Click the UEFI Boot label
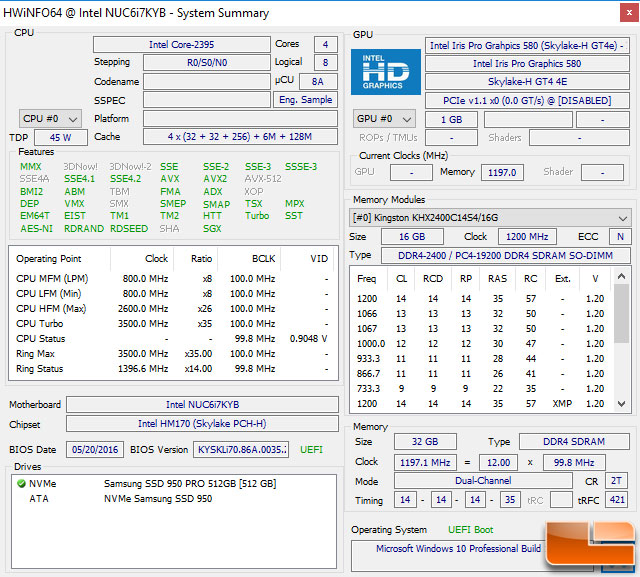The width and height of the screenshot is (640, 577). [x=471, y=530]
